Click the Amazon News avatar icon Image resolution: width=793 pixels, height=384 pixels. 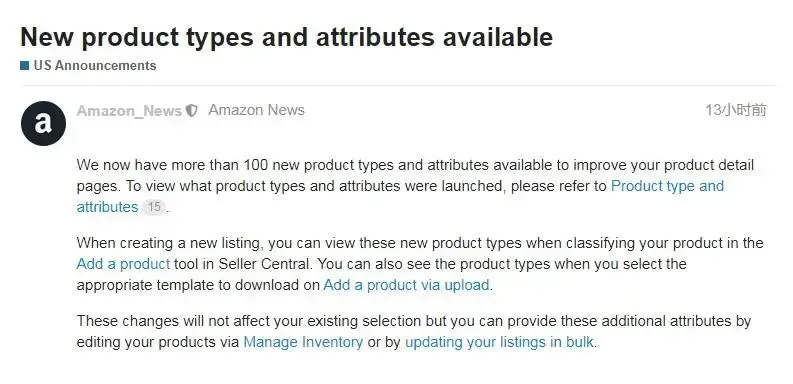(x=43, y=123)
